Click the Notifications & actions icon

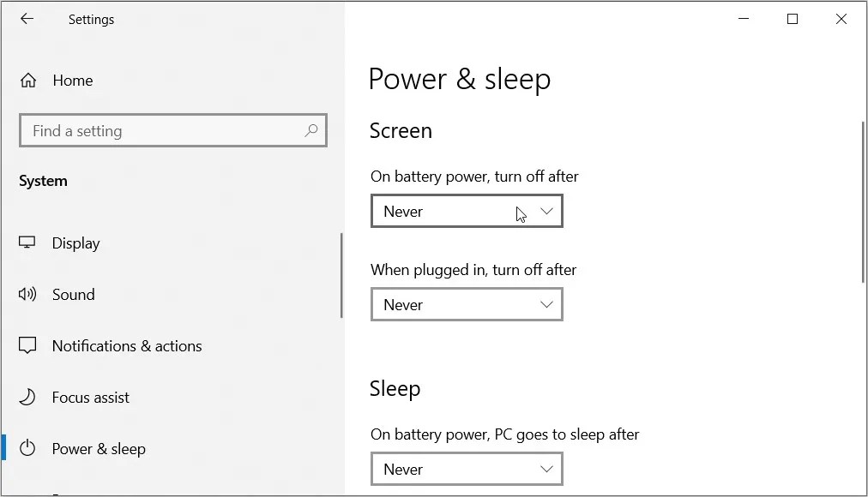(x=27, y=345)
